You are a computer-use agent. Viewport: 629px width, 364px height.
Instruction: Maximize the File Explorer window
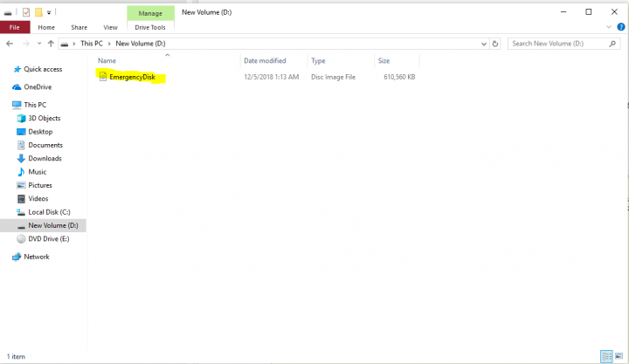click(589, 12)
